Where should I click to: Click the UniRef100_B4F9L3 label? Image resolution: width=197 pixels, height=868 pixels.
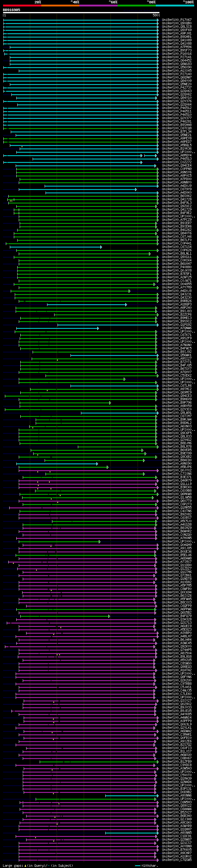pos(176,203)
